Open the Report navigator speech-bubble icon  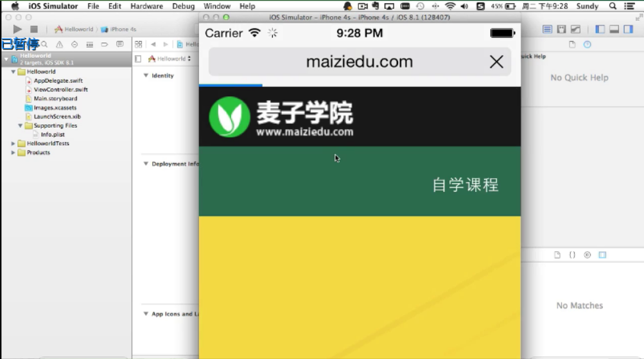119,44
